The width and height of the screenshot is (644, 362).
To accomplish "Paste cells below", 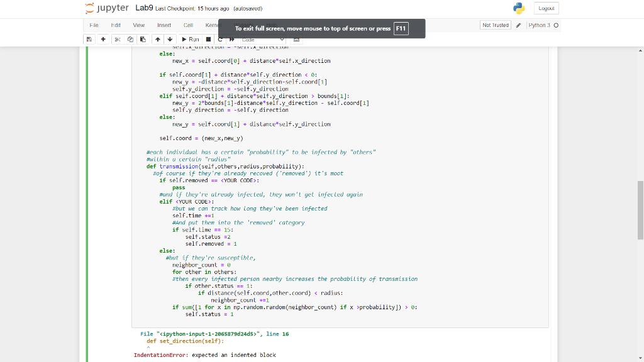I will pos(143,39).
